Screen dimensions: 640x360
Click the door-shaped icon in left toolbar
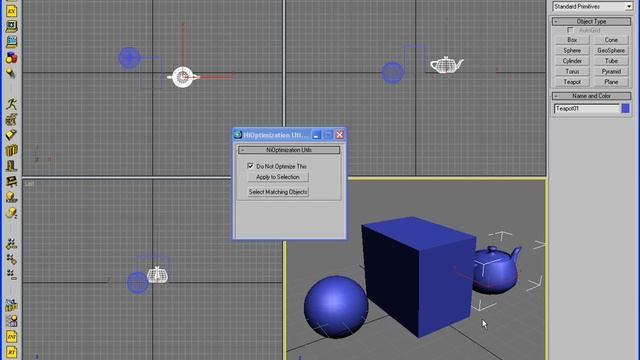pyautogui.click(x=11, y=166)
